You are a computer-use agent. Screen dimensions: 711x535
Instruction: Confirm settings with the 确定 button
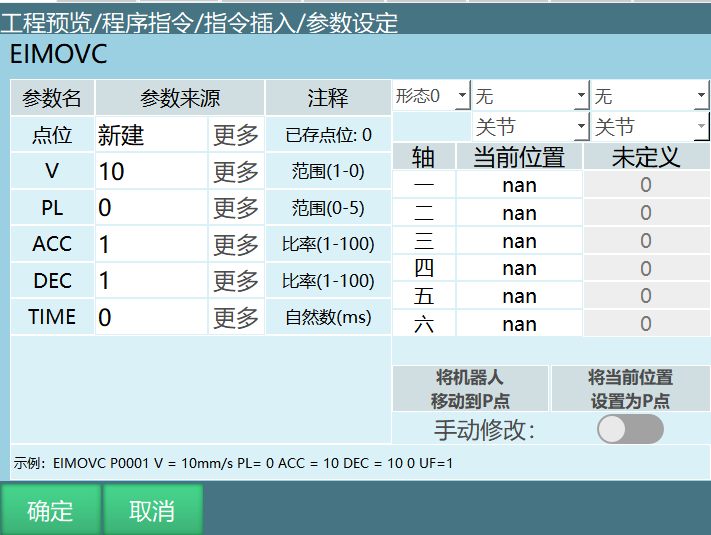50,510
